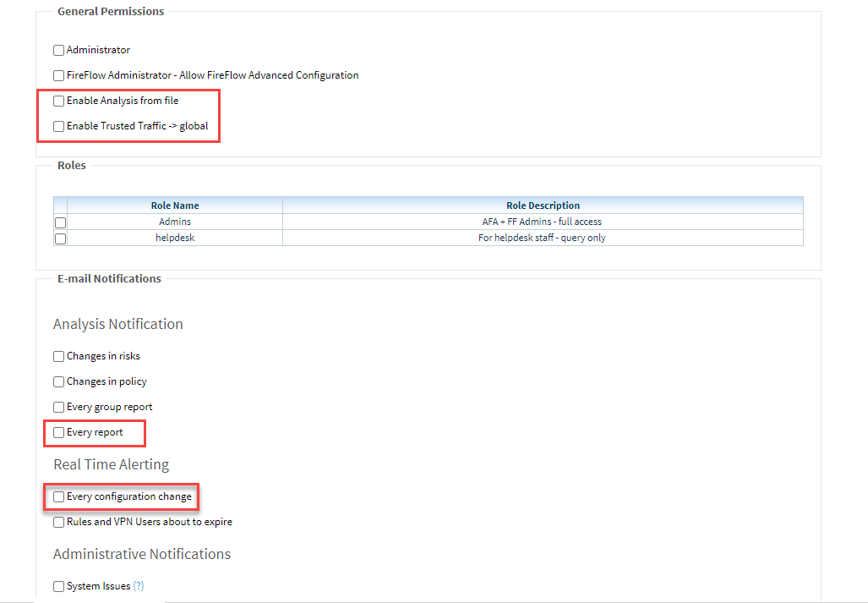Check the Changes in policy option

[58, 381]
